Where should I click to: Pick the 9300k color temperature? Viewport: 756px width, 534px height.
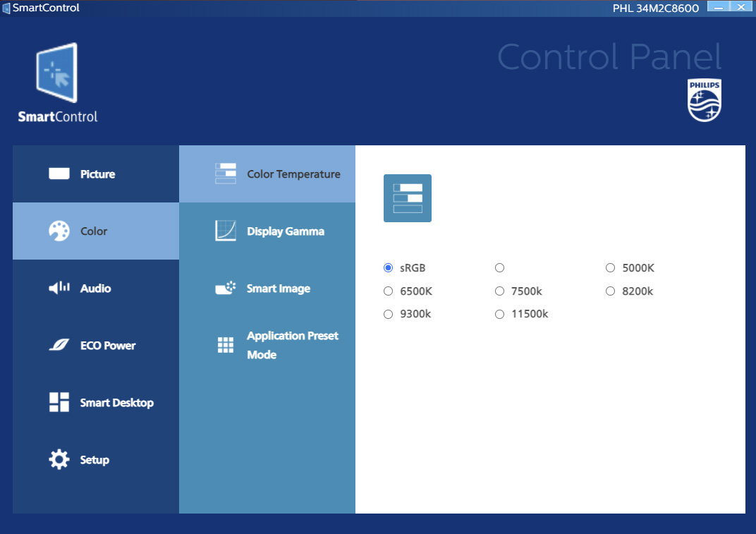click(x=388, y=314)
